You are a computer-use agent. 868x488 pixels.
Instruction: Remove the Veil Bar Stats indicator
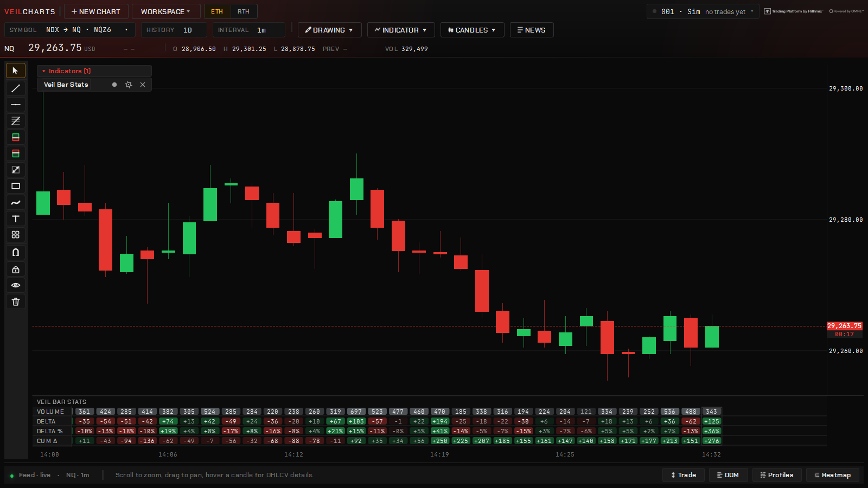[x=143, y=85]
